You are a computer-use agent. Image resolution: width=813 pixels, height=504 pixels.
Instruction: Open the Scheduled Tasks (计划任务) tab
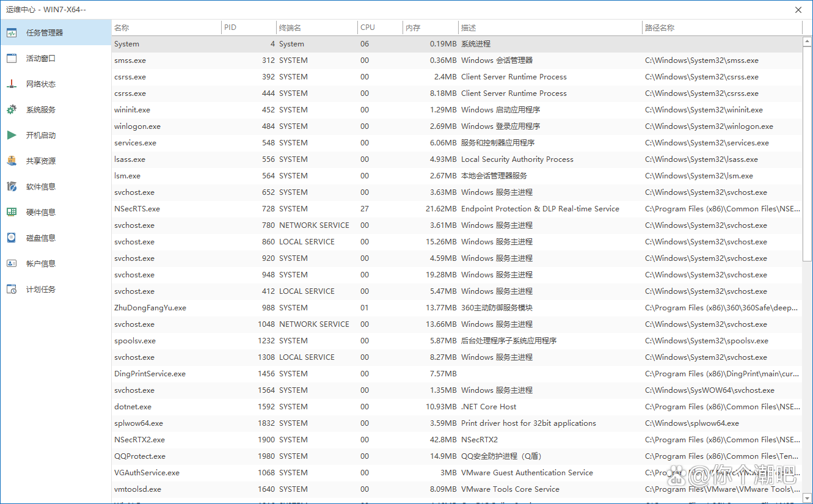tap(40, 290)
